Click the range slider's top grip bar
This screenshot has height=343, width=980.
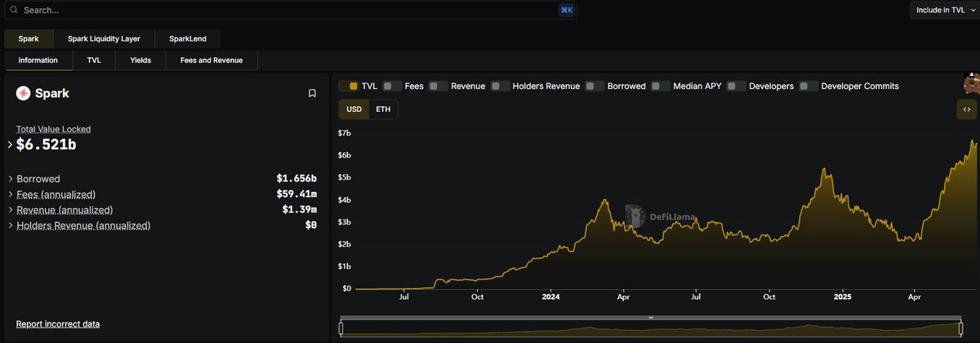(x=651, y=318)
